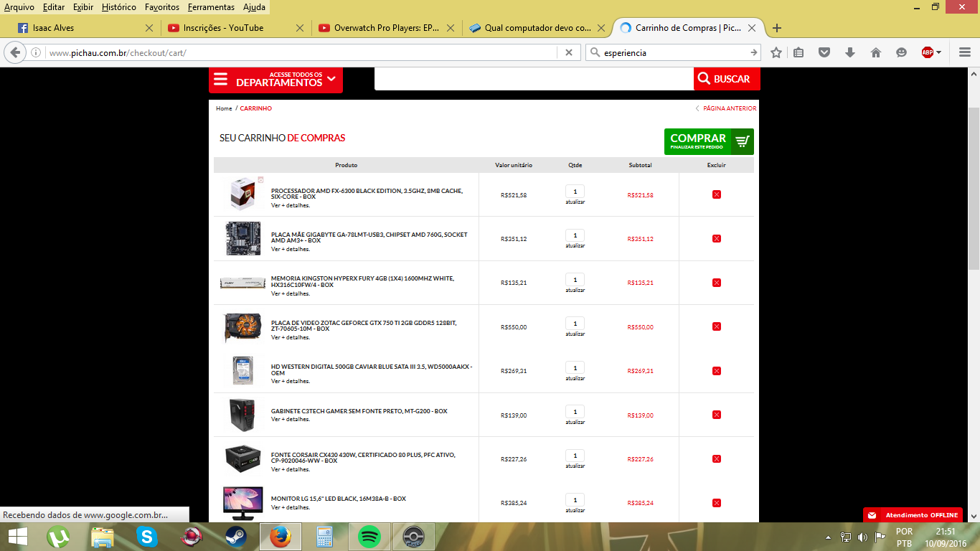Delete the Gigabyte GA-78LMT-USB3 motherboard item
This screenshot has height=551, width=980.
point(716,238)
